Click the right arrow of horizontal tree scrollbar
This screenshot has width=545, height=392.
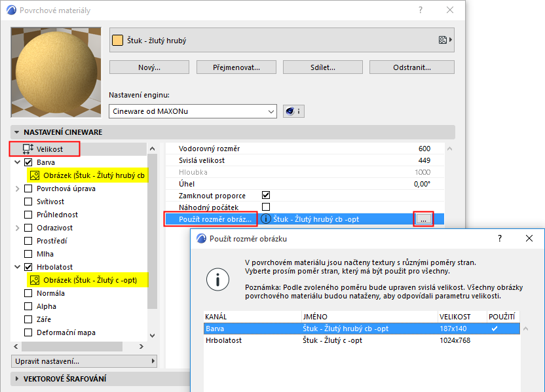[141, 346]
